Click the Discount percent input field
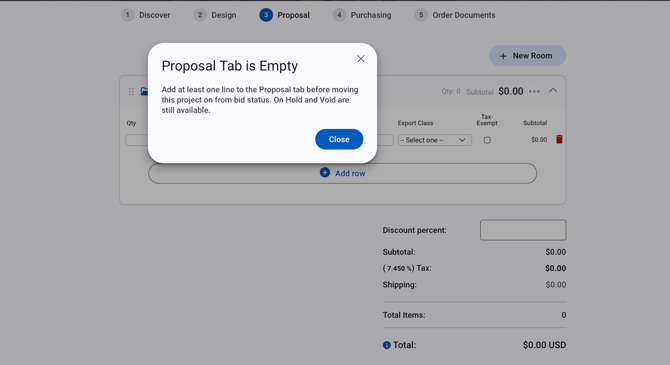 click(523, 230)
